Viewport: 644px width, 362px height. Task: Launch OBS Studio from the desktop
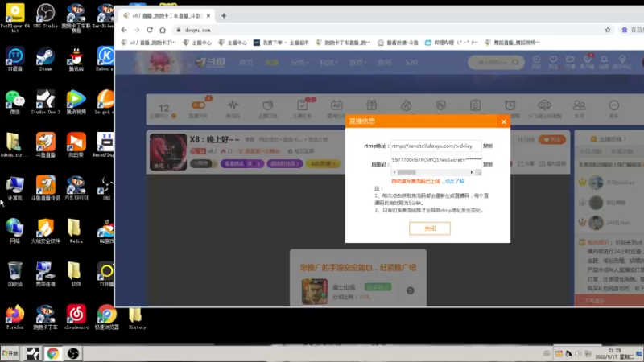tap(45, 16)
